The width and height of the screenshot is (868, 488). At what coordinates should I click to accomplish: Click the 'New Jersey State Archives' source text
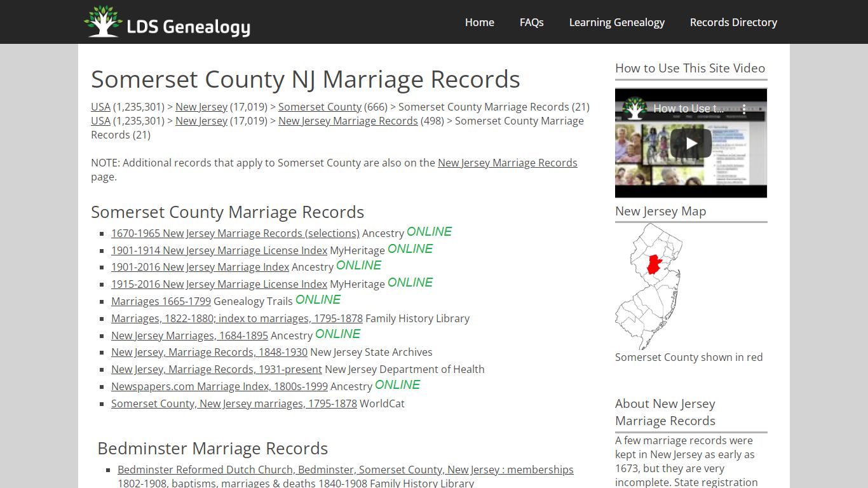(371, 352)
